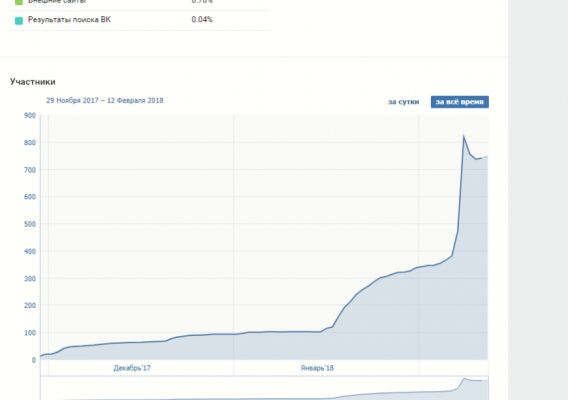Click the 0.04% value
Screen dimensions: 568x400
pos(202,20)
